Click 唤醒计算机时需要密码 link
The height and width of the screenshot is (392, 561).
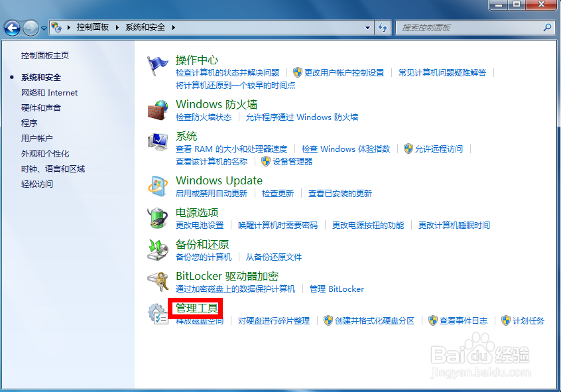(x=278, y=225)
